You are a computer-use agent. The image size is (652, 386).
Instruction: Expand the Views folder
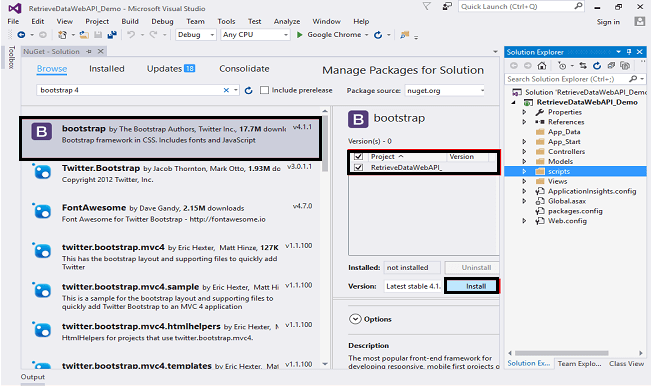pyautogui.click(x=524, y=181)
